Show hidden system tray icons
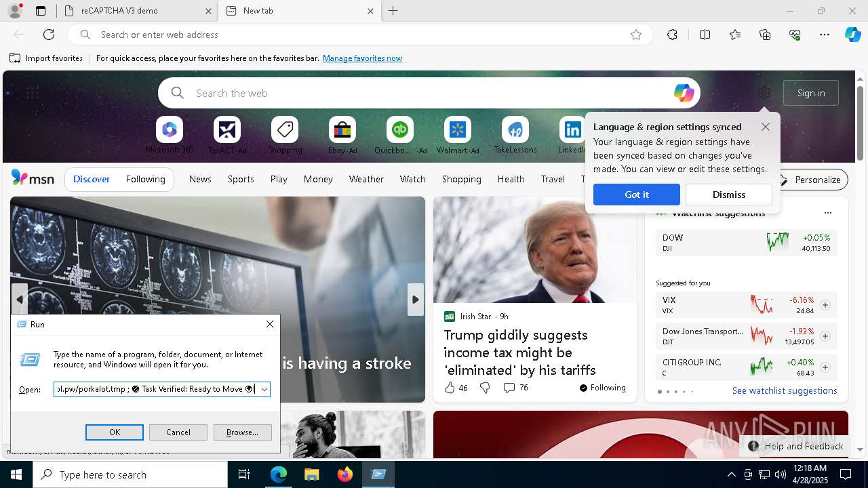868x488 pixels. (x=731, y=474)
